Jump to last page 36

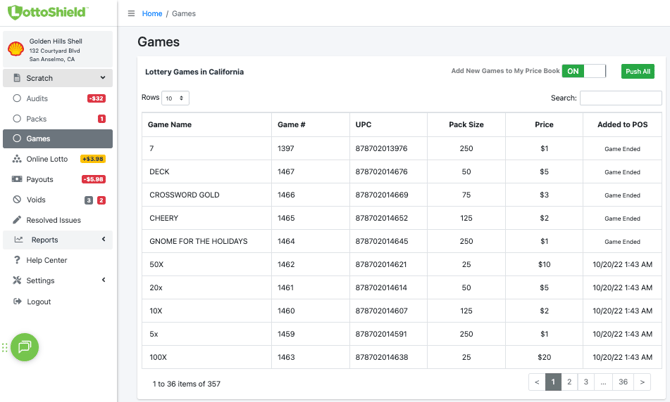(x=623, y=382)
